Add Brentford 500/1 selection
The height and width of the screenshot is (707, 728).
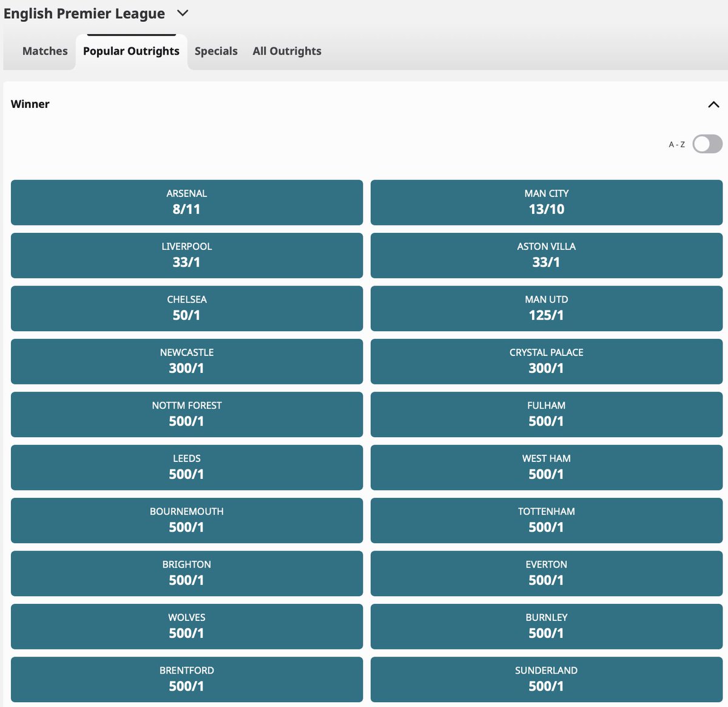(x=187, y=680)
